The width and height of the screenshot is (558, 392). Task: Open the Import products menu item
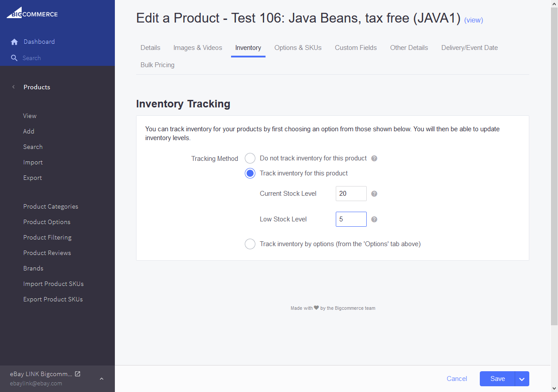pyautogui.click(x=33, y=162)
